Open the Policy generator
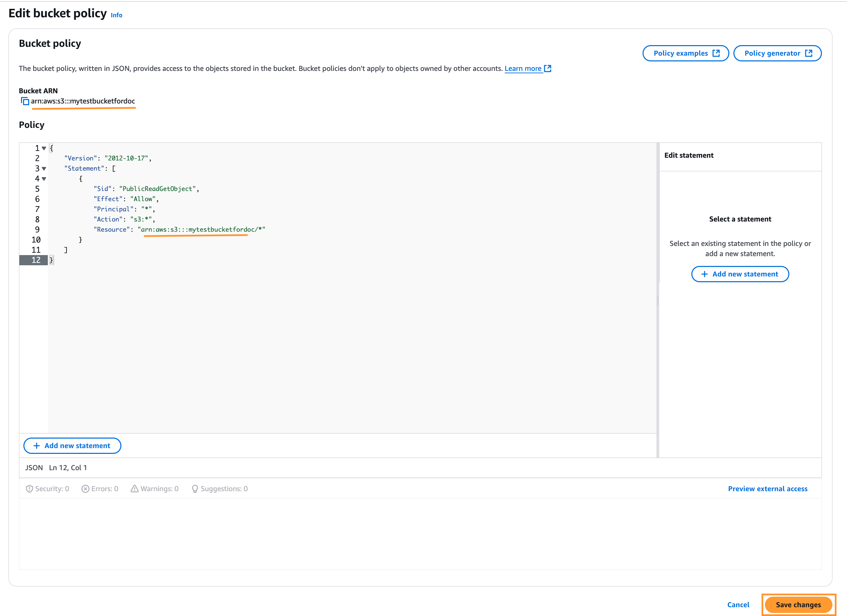847x616 pixels. (x=777, y=53)
